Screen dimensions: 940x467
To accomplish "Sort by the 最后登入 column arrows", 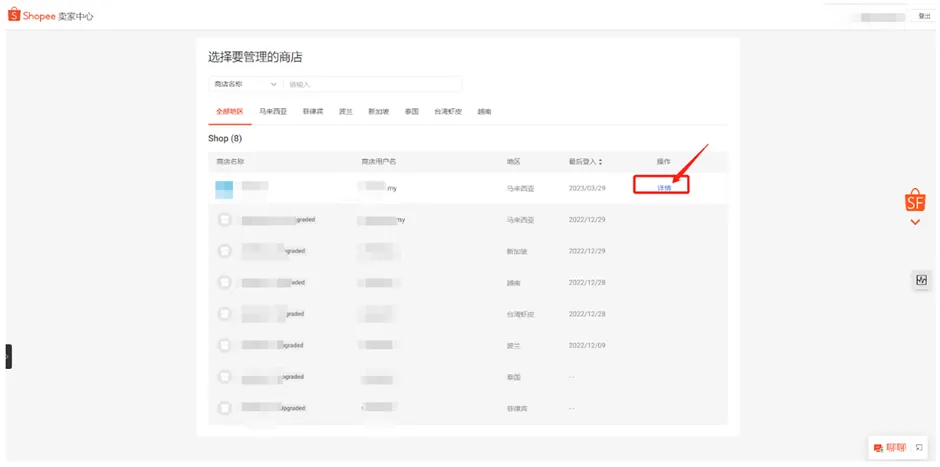I will 600,162.
